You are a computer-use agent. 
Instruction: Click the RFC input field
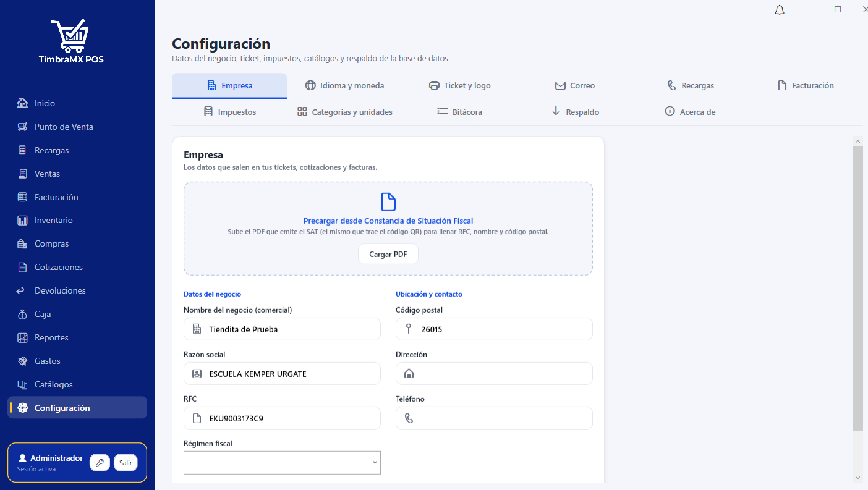coord(282,418)
